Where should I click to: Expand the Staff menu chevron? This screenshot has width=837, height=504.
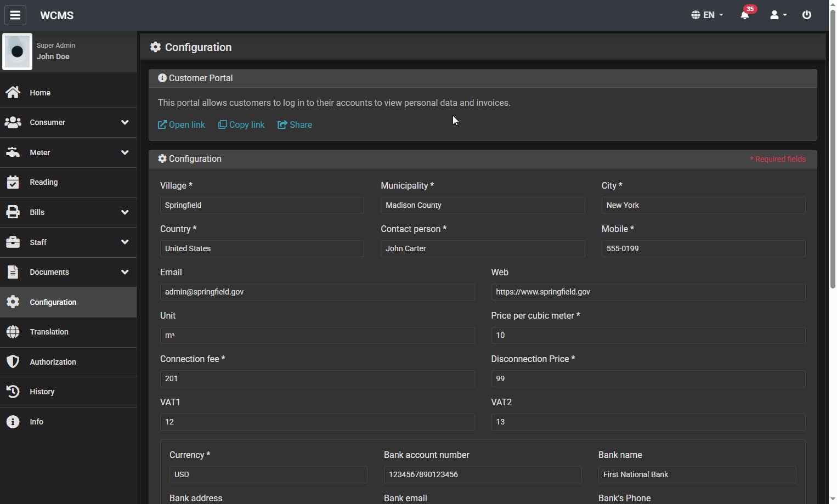pos(125,242)
